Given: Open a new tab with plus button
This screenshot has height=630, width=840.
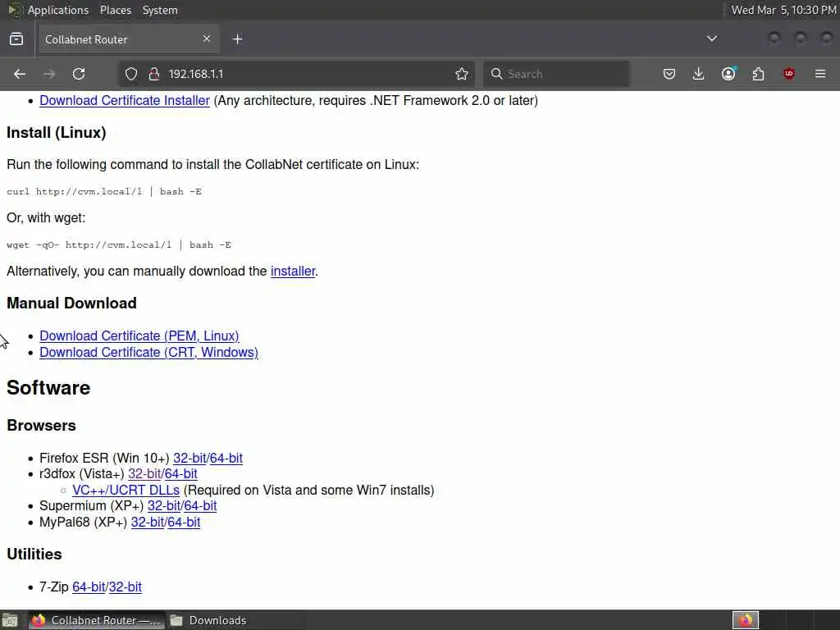Looking at the screenshot, I should (x=238, y=39).
